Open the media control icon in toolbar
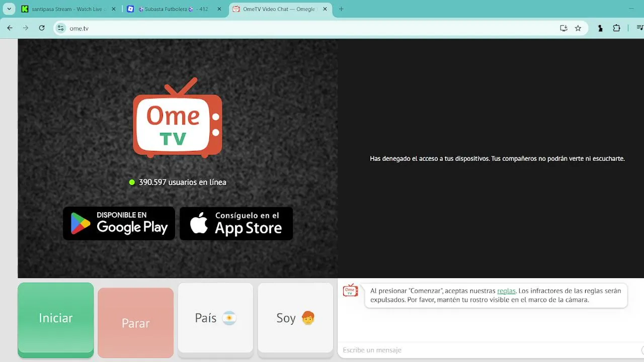The image size is (644, 362). coord(639,28)
